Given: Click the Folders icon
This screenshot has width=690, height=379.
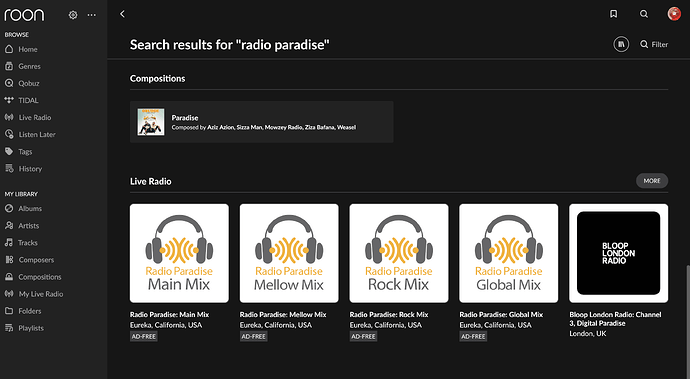Looking at the screenshot, I should pyautogui.click(x=9, y=311).
